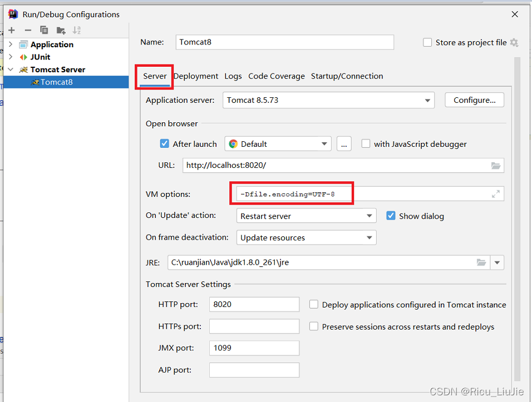Screen dimensions: 532x402
Task: Click the AJP port field
Action: 254,370
